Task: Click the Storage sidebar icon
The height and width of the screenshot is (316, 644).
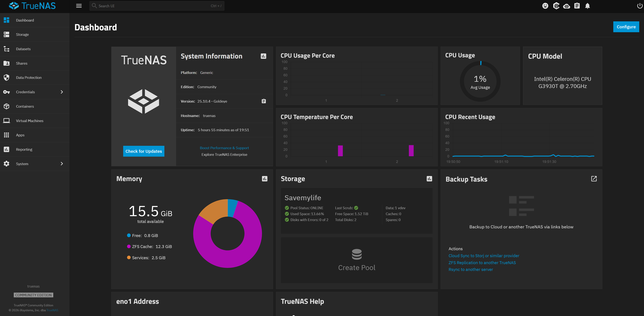Action: (x=6, y=34)
